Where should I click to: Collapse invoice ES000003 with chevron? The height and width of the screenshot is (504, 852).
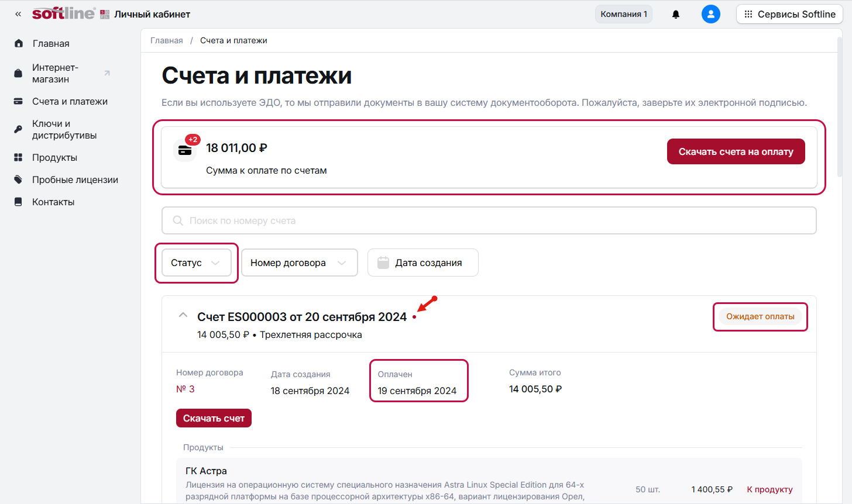click(x=183, y=315)
